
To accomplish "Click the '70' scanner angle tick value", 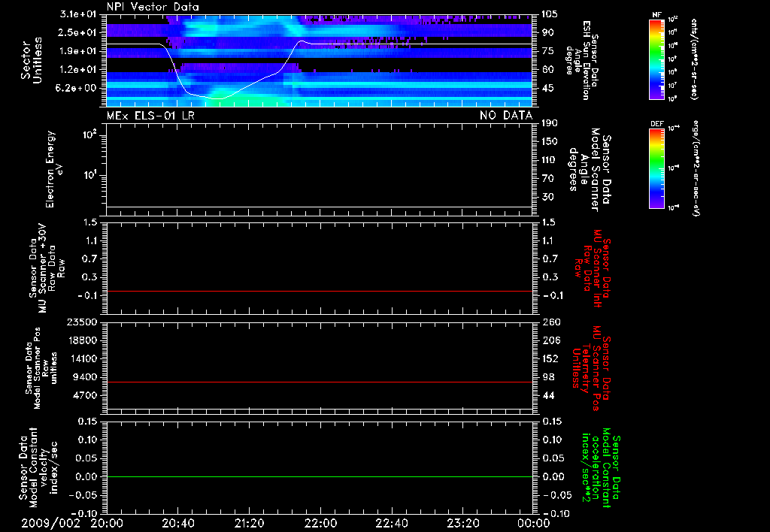I will [x=547, y=179].
